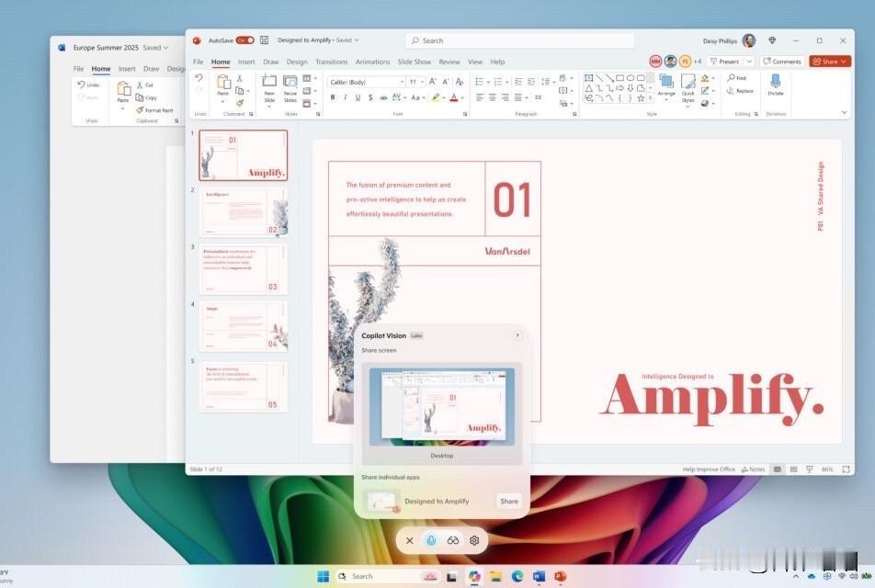
Task: Toggle Underline formatting
Action: point(358,97)
